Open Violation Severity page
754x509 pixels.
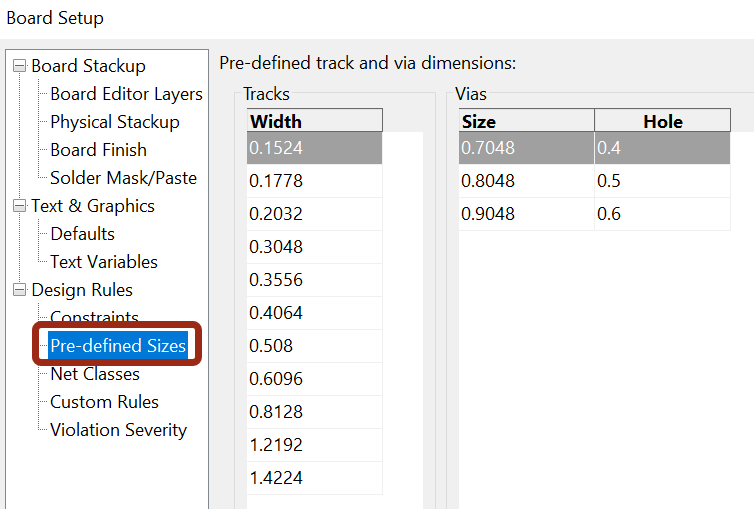[x=119, y=430]
